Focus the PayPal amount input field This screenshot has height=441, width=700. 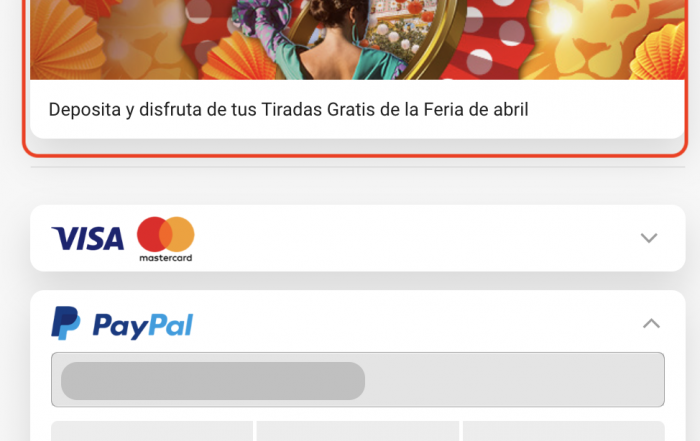(358, 379)
